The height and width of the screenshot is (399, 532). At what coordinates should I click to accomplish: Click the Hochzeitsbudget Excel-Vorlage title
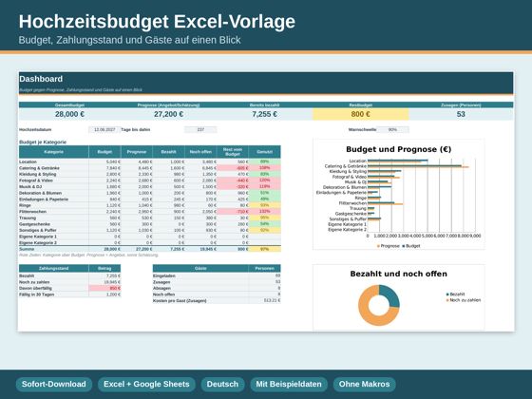tap(157, 21)
